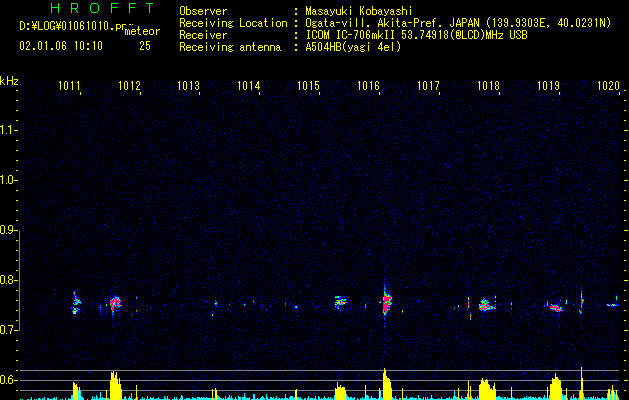Click the A504HB(yagi 4el) antenna text

(x=353, y=47)
